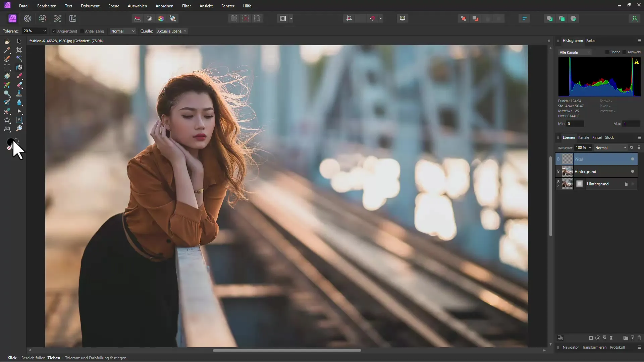Image resolution: width=644 pixels, height=362 pixels.
Task: Select the Clone stamp tool
Action: click(19, 94)
